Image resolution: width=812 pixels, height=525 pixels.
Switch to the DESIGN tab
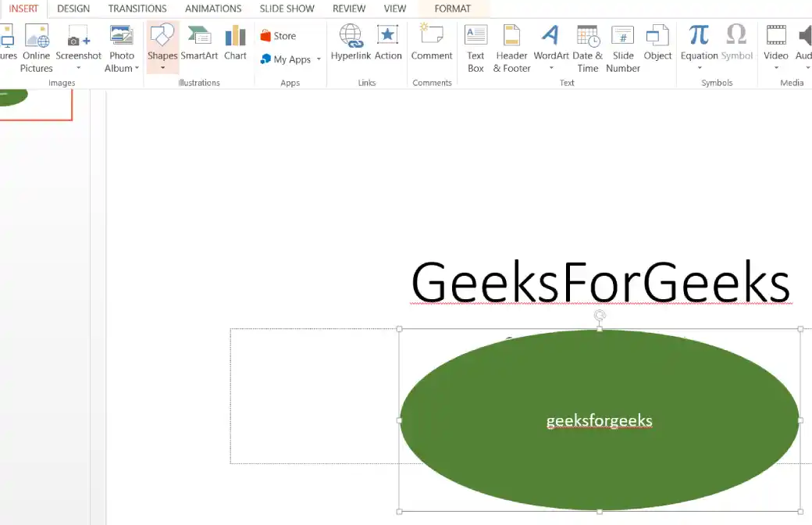[x=73, y=9]
